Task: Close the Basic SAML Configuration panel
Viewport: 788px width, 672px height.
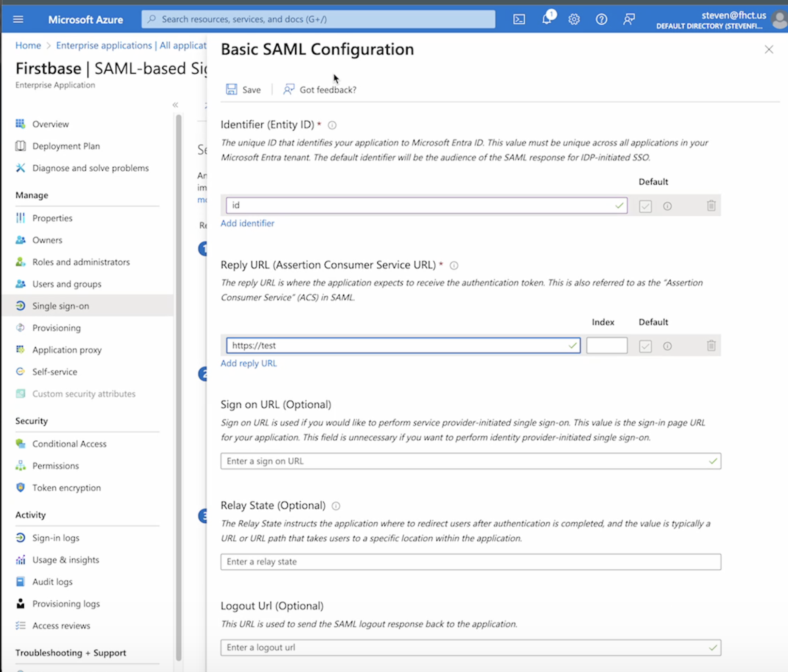Action: [769, 49]
